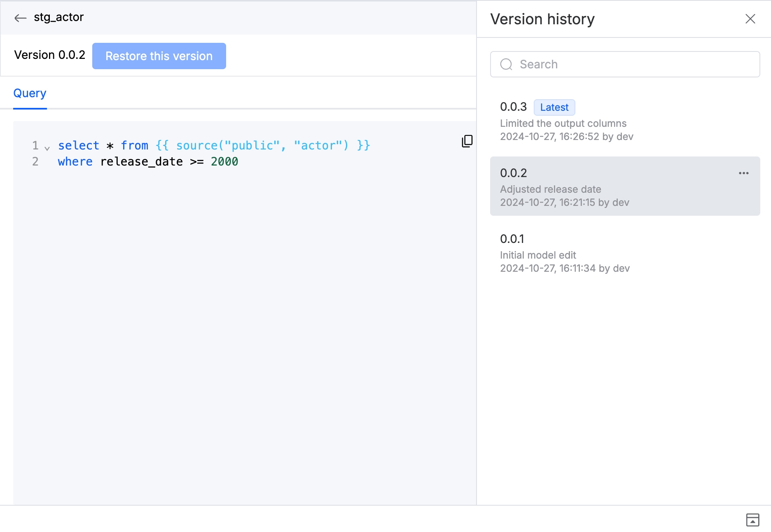Screen dimensions: 771x532
Task: Click the "select" keyword in the query
Action: (x=78, y=146)
